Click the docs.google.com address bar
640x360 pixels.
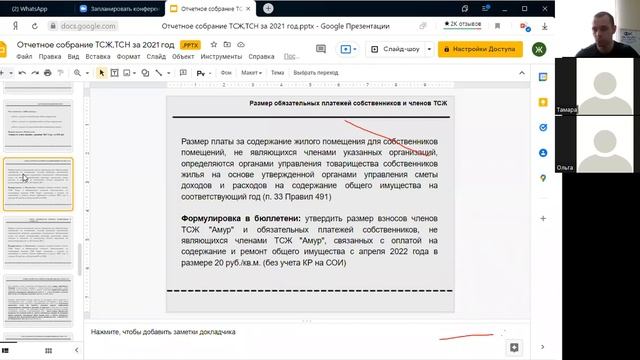(88, 26)
